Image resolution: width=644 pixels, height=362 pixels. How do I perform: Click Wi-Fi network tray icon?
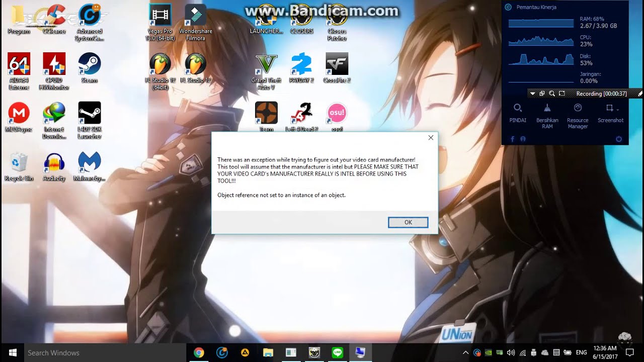click(x=523, y=353)
